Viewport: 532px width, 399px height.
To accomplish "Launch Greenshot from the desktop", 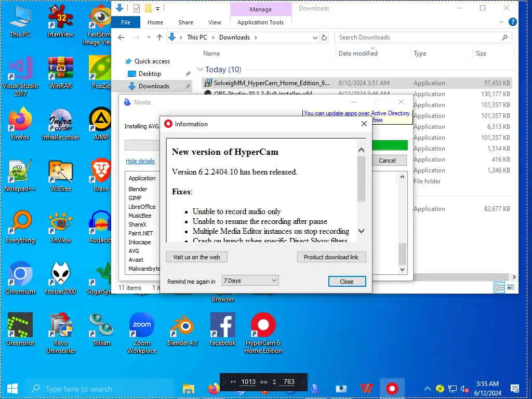I will pos(20,329).
